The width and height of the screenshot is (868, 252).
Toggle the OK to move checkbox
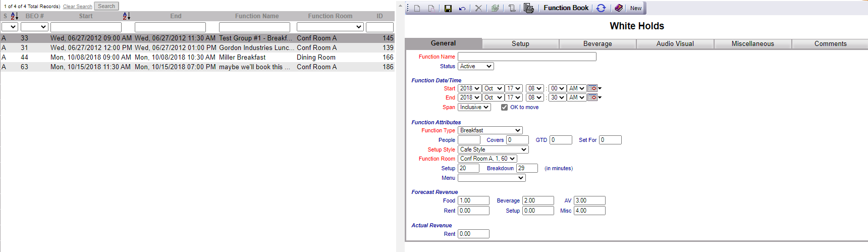(x=504, y=107)
